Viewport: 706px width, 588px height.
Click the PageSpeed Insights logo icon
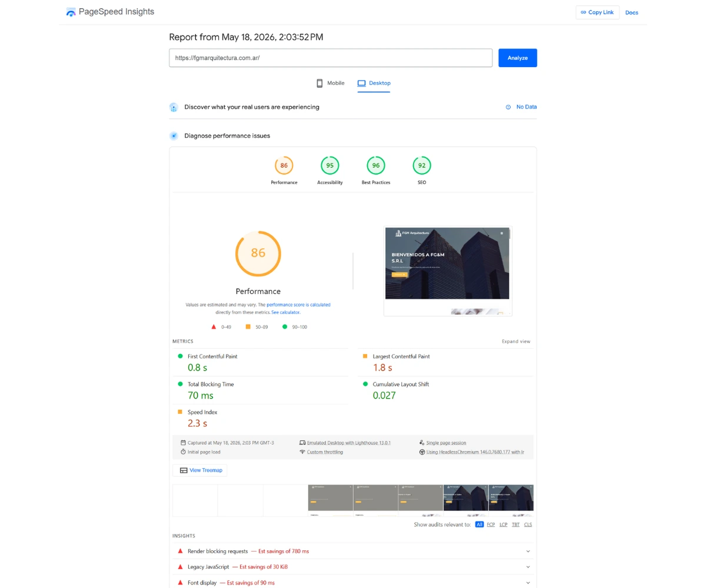click(71, 12)
